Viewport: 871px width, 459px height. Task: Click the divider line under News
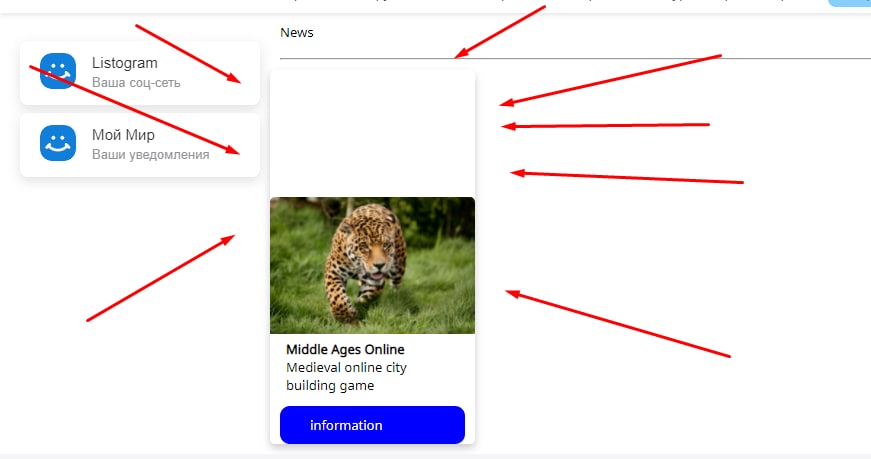click(575, 58)
